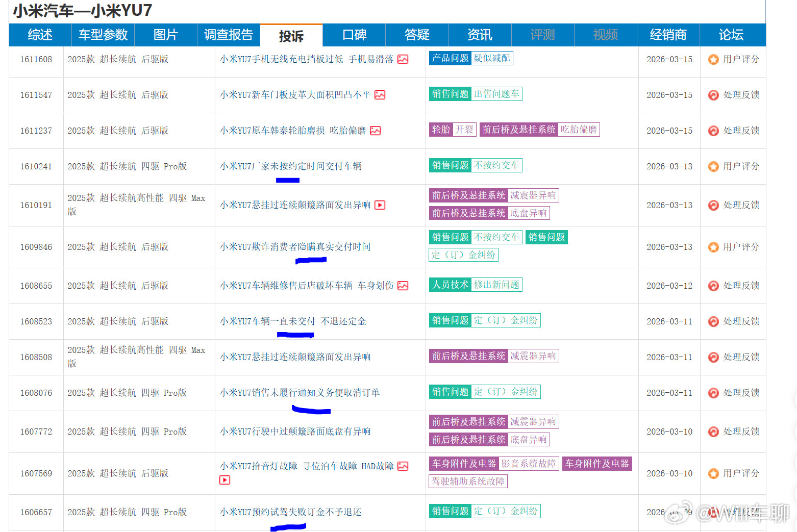This screenshot has width=797, height=532.
Task: Open the image icon beside 新车门板皮革大面积凹凸不平
Action: [x=380, y=95]
